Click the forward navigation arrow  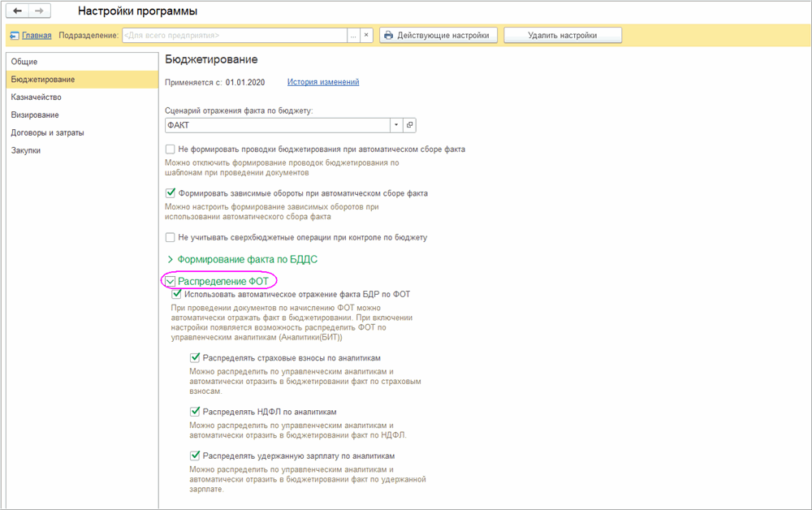pyautogui.click(x=38, y=11)
